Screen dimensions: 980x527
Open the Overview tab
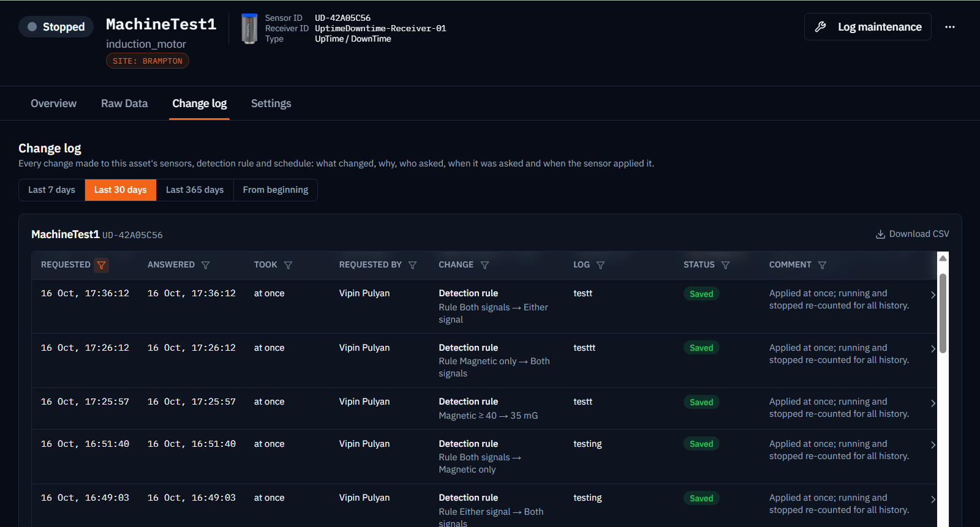[x=54, y=103]
